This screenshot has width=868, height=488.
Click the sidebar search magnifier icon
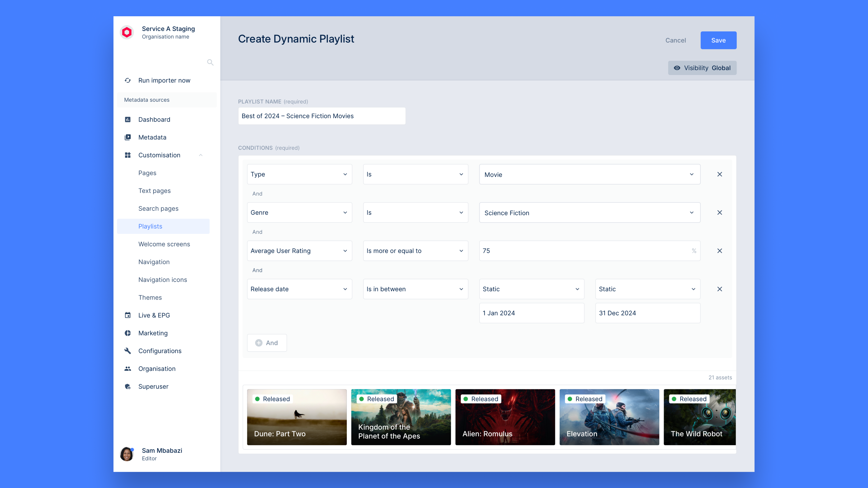(210, 62)
